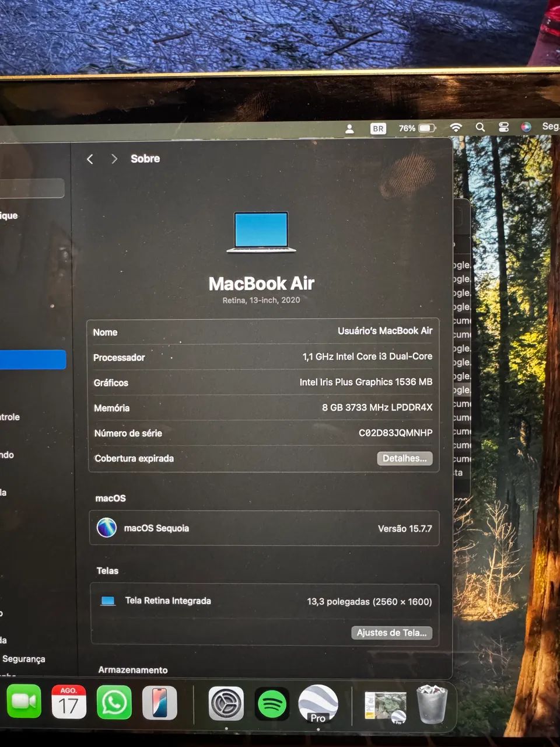Click the 13,3 polegadas (2560 × 1600) text

(369, 602)
